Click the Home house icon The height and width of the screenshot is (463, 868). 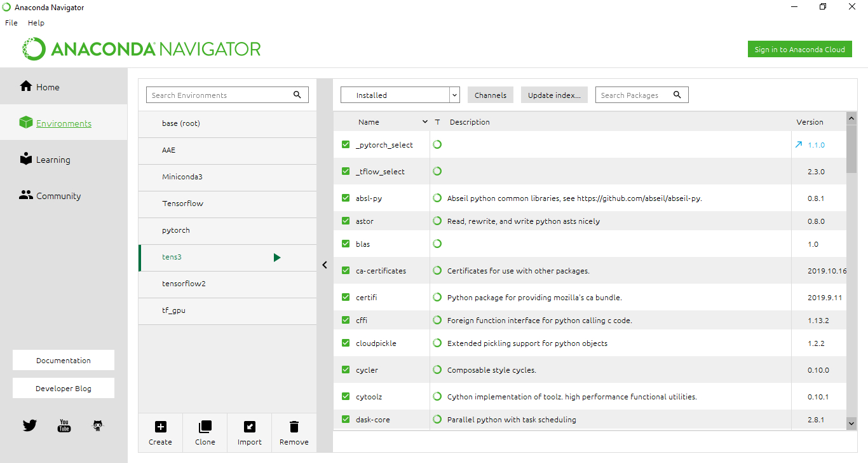point(26,86)
